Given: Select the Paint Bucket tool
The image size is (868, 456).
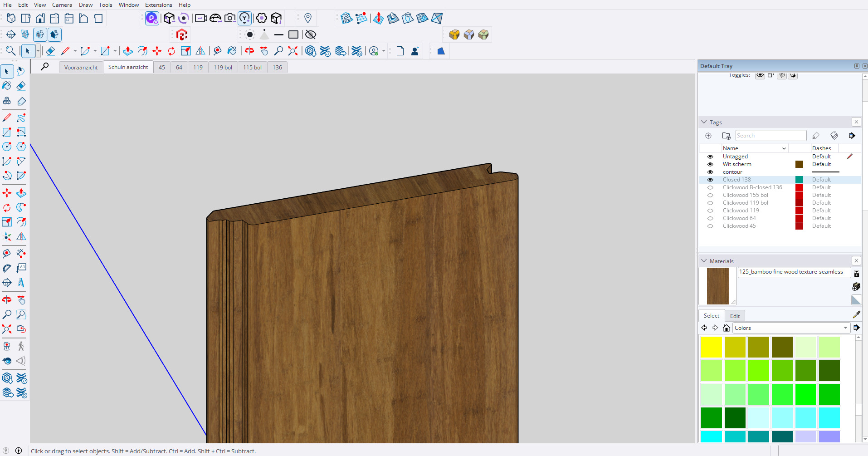Looking at the screenshot, I should (x=7, y=86).
